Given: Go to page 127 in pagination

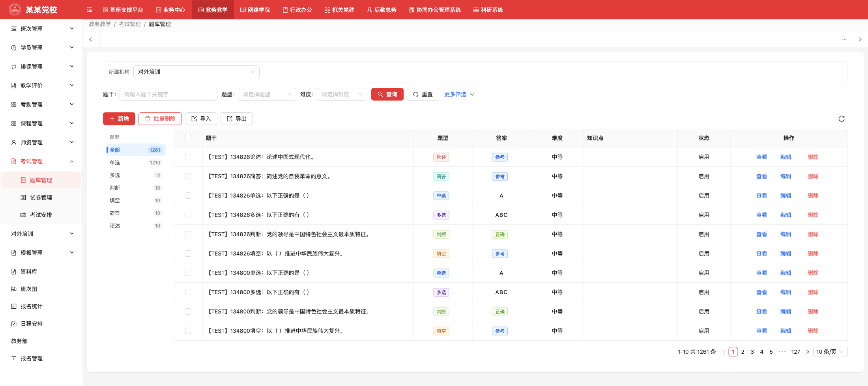Looking at the screenshot, I should [796, 352].
